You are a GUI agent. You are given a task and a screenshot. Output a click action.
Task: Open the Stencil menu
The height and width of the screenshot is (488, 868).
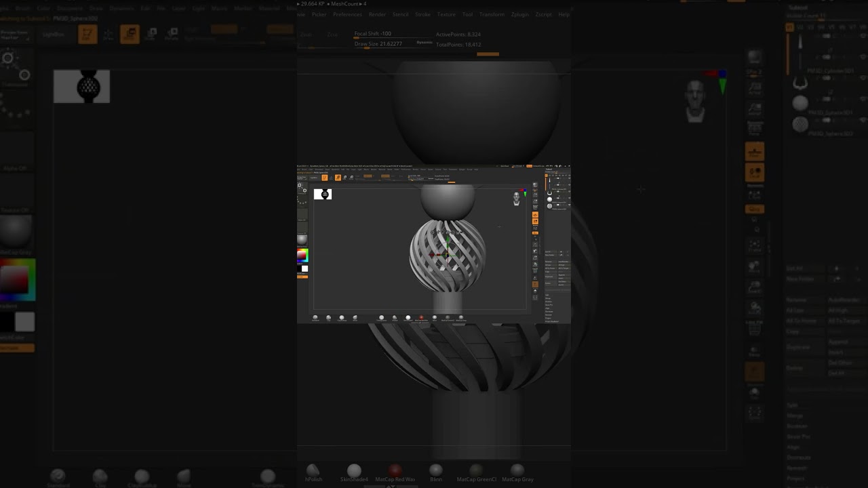tap(401, 14)
